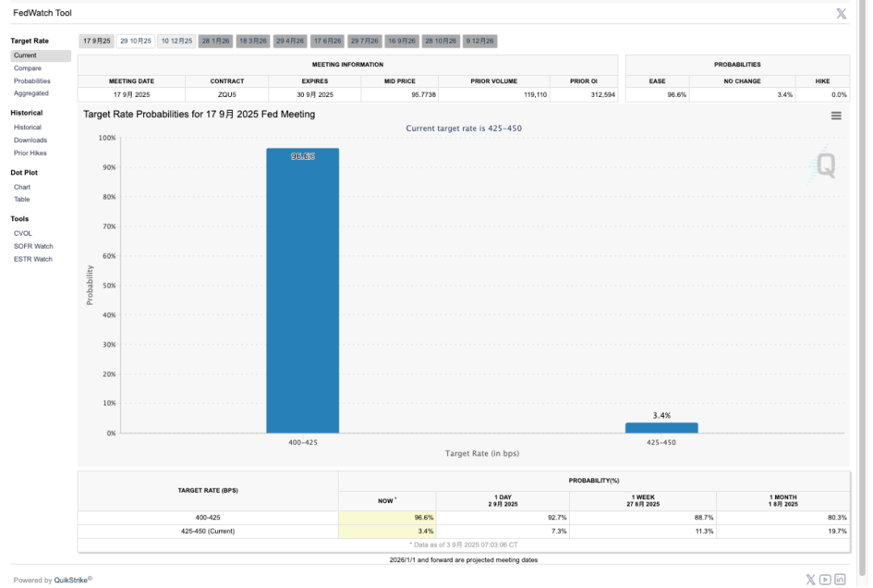This screenshot has width=873, height=588.
Task: View the 29 7月26 meeting tab
Action: point(365,41)
